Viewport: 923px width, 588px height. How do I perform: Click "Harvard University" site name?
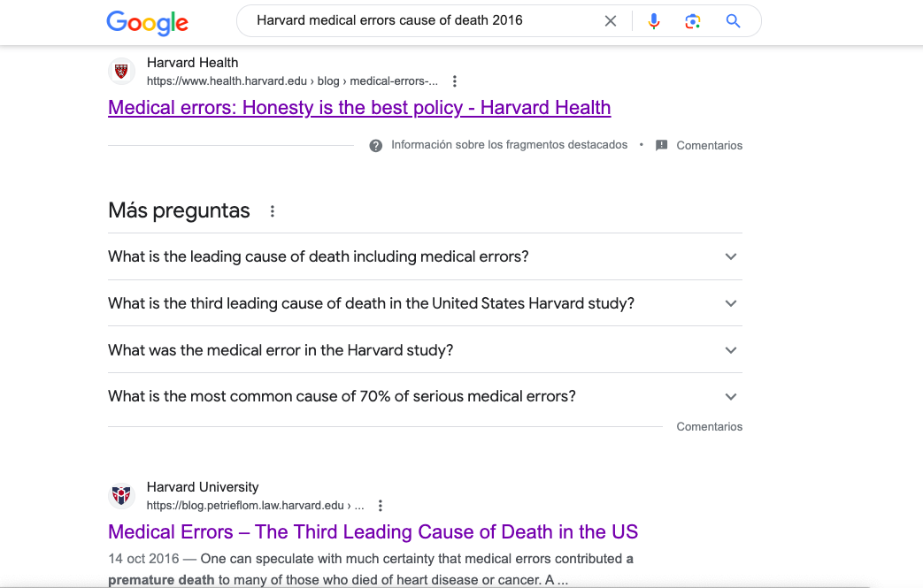point(203,487)
